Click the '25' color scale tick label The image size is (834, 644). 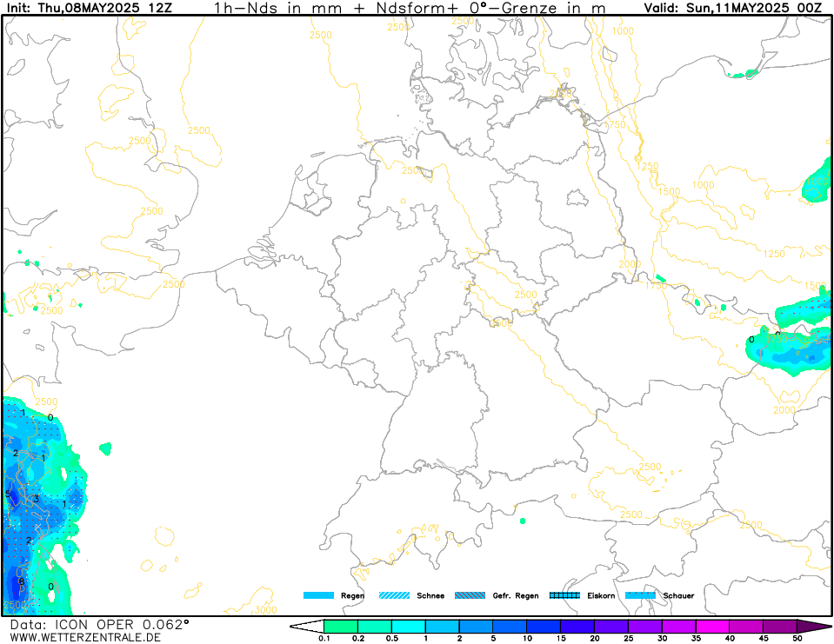(628, 639)
